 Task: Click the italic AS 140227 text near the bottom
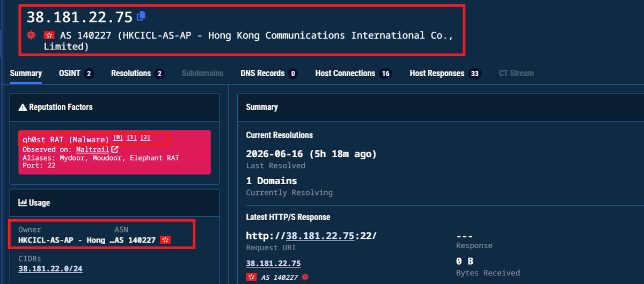click(x=280, y=277)
